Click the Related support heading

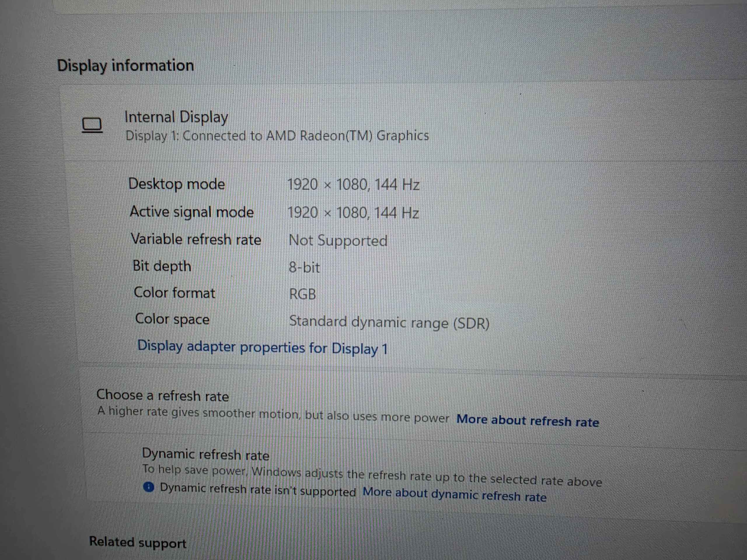point(138,542)
